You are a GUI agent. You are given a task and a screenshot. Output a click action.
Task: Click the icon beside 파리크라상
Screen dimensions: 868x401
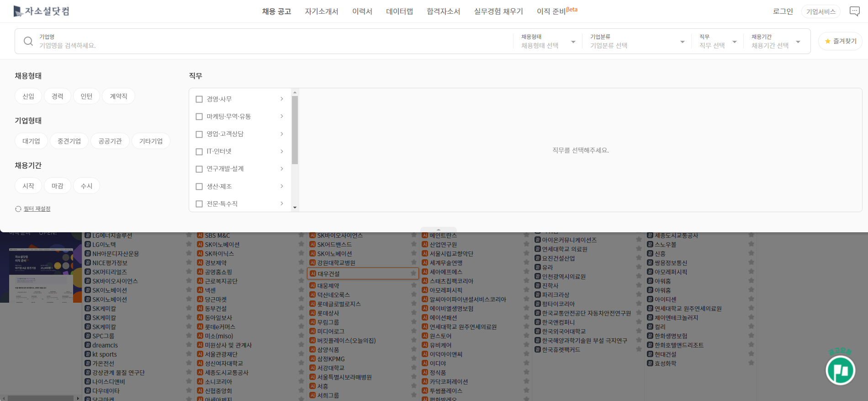pos(537,295)
